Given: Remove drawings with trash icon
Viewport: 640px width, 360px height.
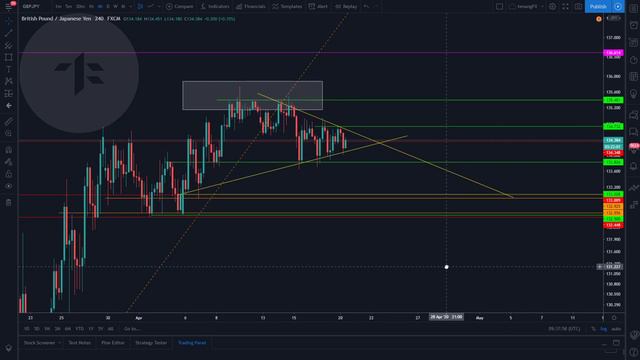Looking at the screenshot, I should click(x=8, y=202).
